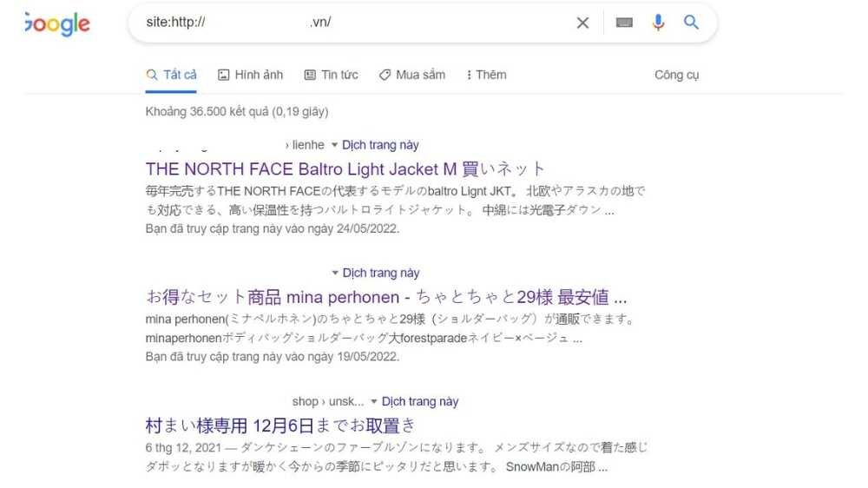Open the on-screen keyboard icon

click(624, 23)
